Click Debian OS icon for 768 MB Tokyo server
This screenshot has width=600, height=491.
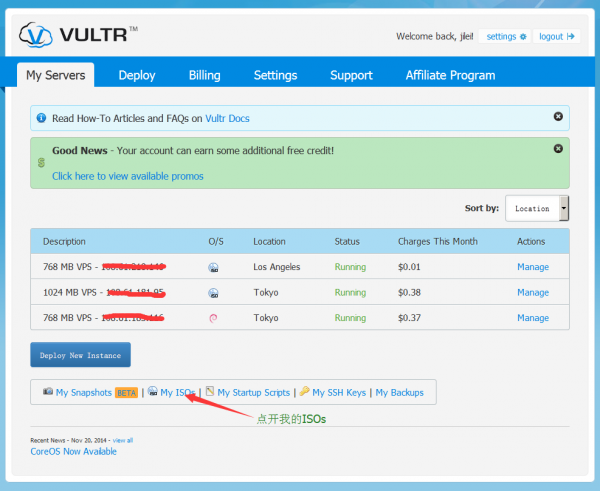point(213,318)
